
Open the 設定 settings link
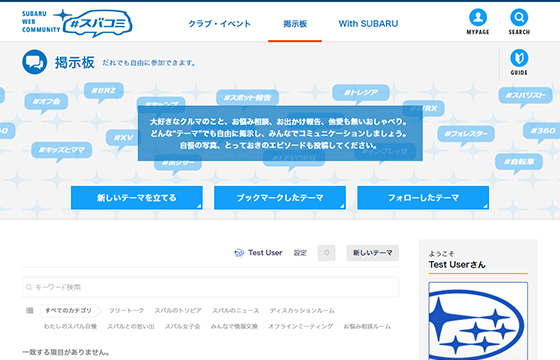click(x=300, y=253)
